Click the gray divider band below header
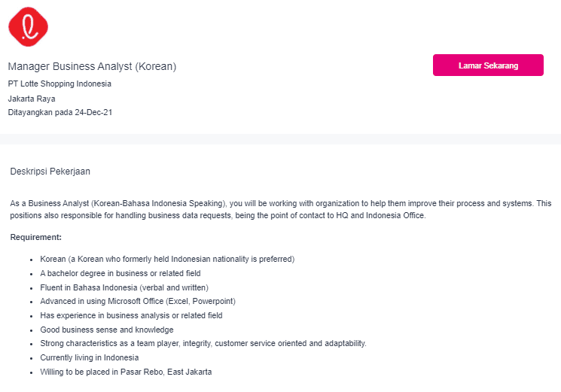Viewport: 561px width, 392px height. pos(280,139)
